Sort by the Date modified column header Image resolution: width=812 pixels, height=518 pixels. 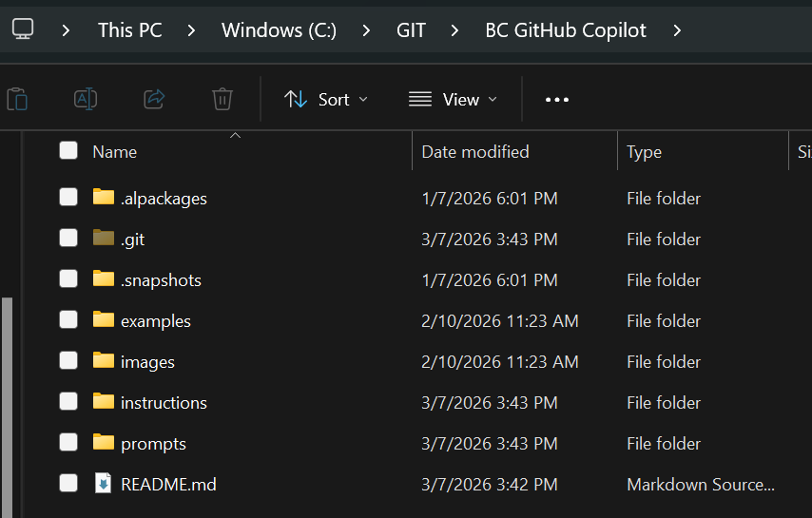[x=475, y=152]
